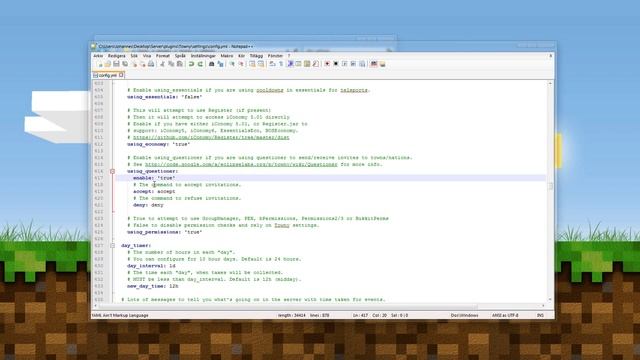Image resolution: width=640 pixels, height=360 pixels.
Task: Click the Close document toolbar icon
Action: [134, 64]
